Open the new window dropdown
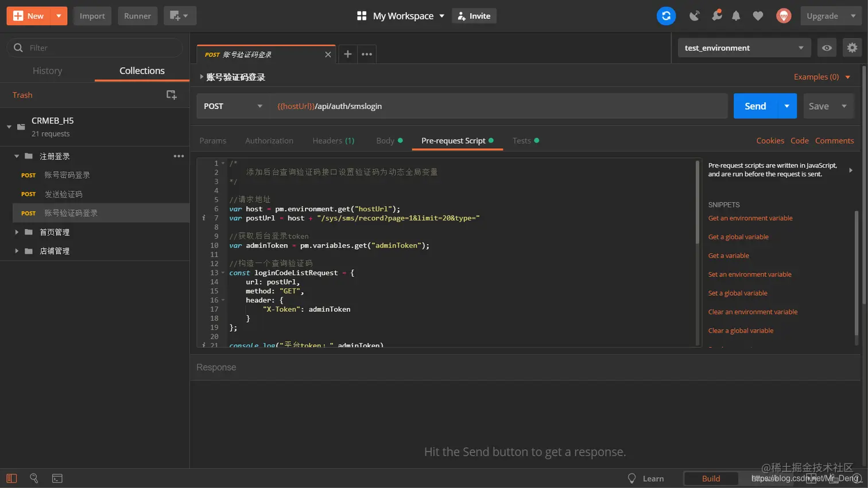The image size is (868, 488). [180, 16]
